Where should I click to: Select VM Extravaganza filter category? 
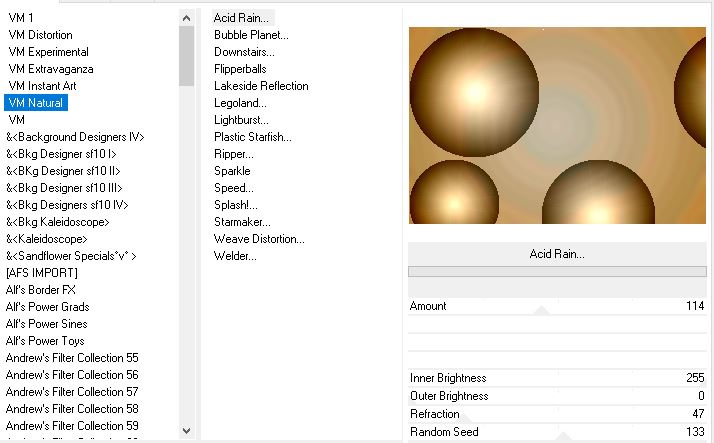52,69
